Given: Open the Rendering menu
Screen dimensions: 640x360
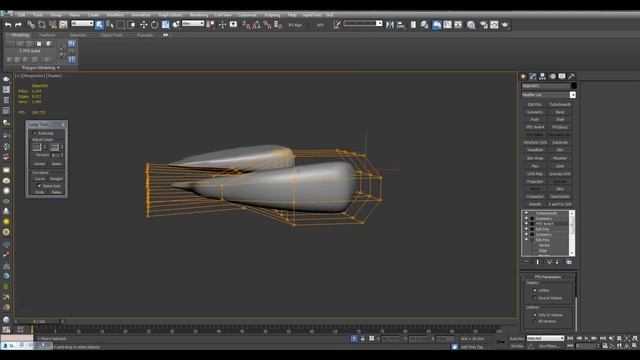Looking at the screenshot, I should pos(199,15).
